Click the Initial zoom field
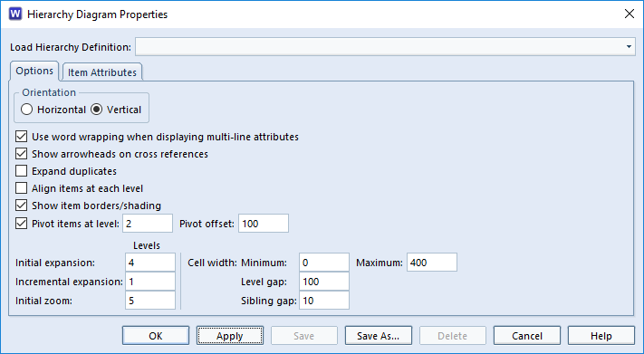Viewport: 644px width, 354px height. coord(150,301)
